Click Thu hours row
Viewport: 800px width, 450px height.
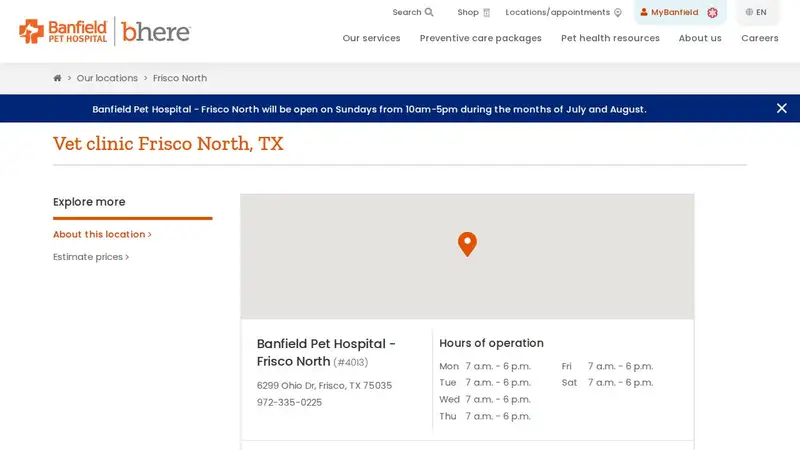tap(485, 416)
